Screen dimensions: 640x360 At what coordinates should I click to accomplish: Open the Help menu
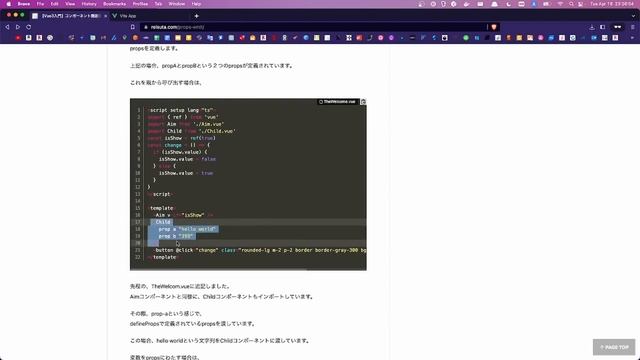point(196,4)
